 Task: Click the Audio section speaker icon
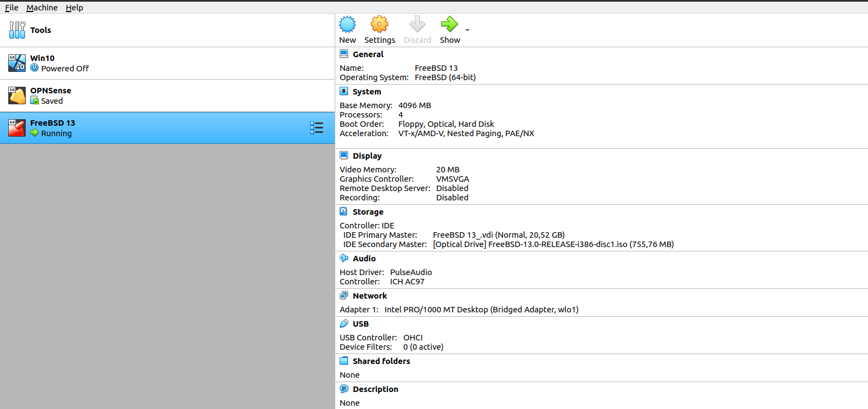344,258
